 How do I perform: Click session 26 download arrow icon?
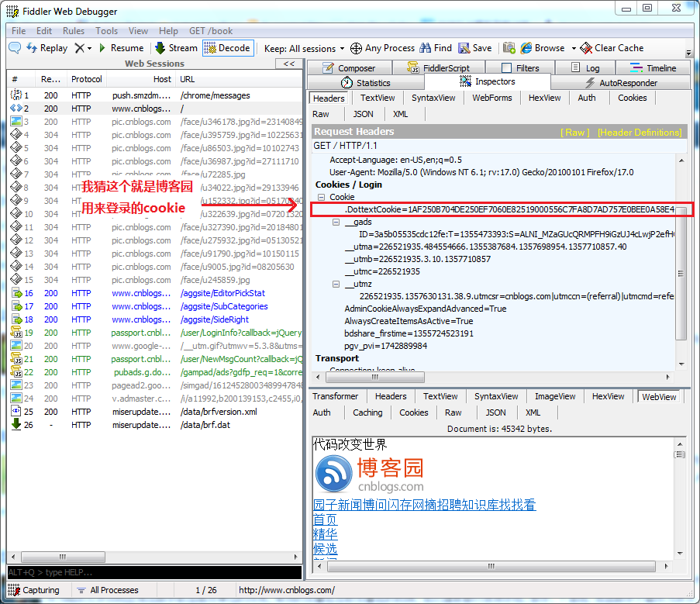(x=16, y=424)
